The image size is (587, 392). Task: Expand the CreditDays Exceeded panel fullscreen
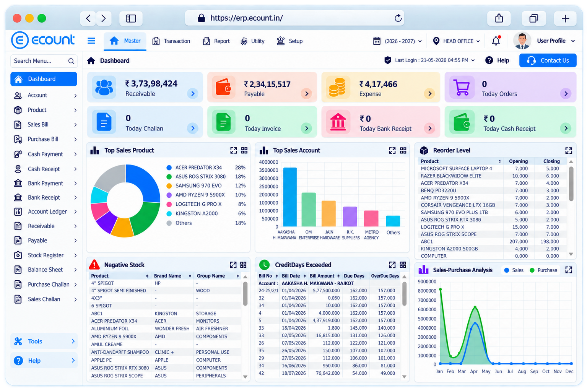point(392,265)
